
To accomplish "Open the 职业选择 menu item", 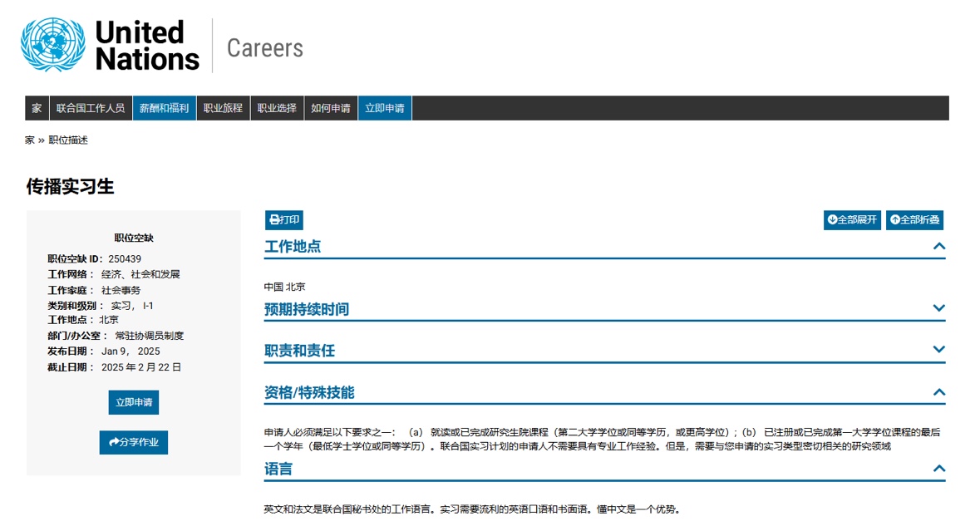I will (277, 108).
